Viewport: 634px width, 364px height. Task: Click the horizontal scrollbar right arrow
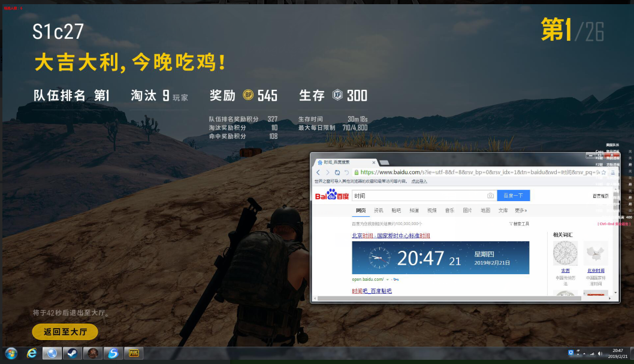610,299
